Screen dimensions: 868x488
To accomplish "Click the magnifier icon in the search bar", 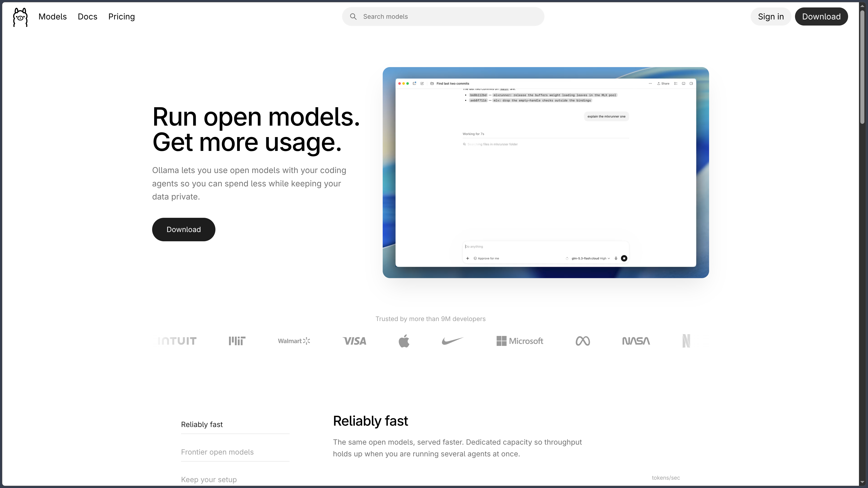I will tap(353, 16).
